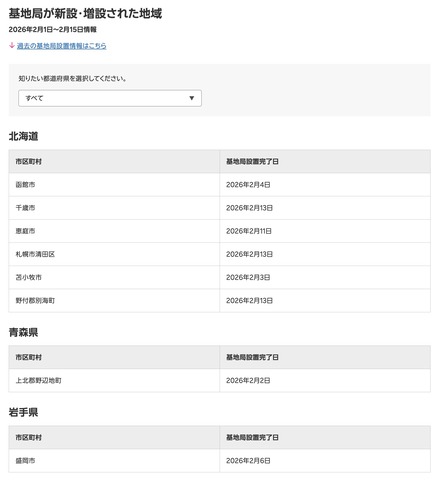Image resolution: width=436 pixels, height=480 pixels.
Task: Click the black triangle arrow of prefecture selector
Action: click(x=192, y=98)
